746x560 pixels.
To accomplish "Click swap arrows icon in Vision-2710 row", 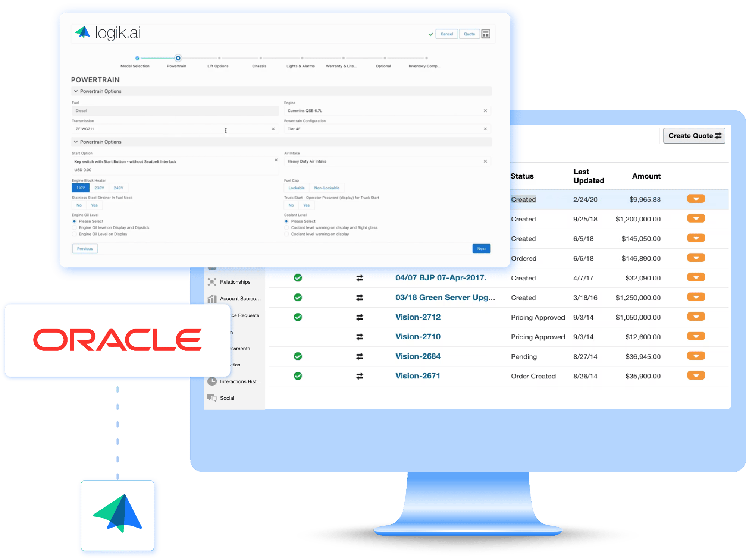I will [x=360, y=337].
